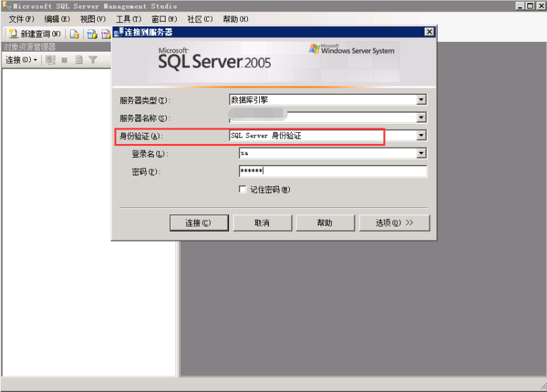Close the Connect to Server dialog

click(429, 31)
